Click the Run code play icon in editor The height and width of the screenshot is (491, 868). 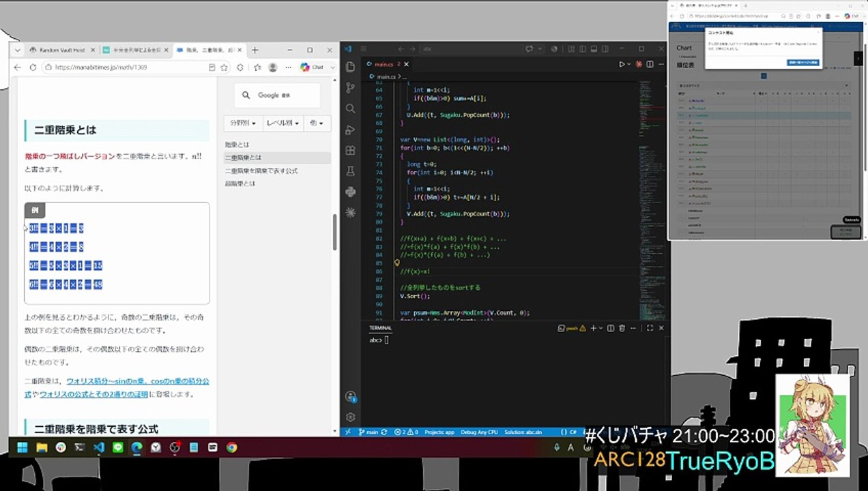pyautogui.click(x=622, y=64)
